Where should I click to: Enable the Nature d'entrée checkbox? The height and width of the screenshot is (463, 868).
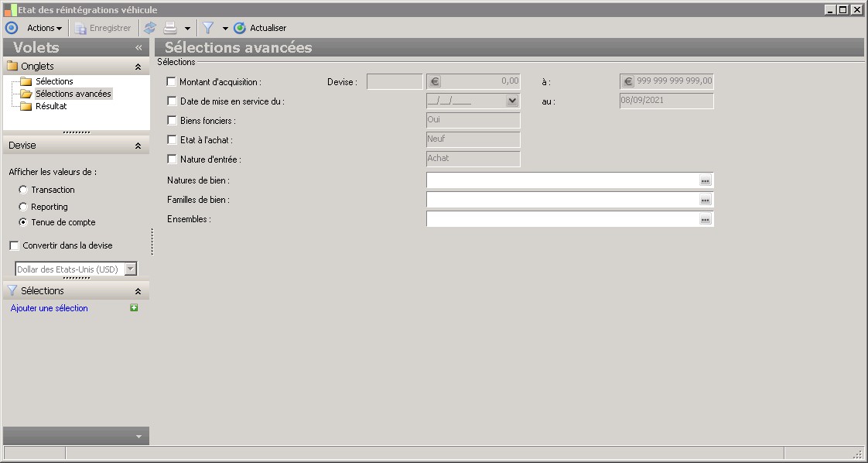pos(172,159)
